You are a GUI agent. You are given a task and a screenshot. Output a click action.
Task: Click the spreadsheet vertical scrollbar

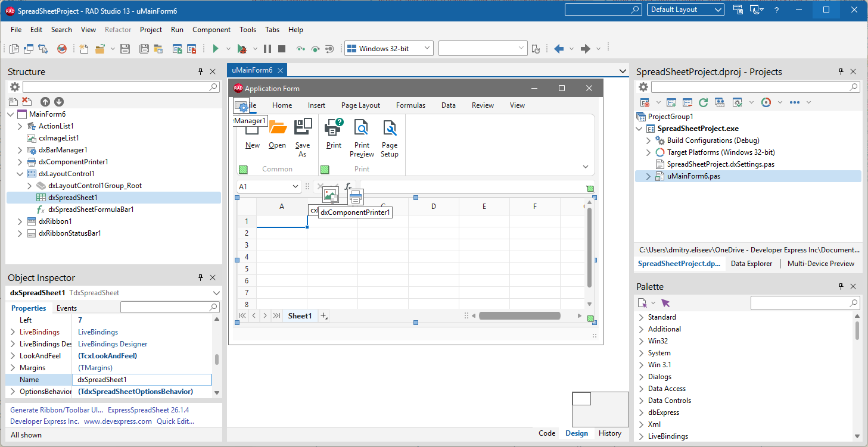pos(590,247)
